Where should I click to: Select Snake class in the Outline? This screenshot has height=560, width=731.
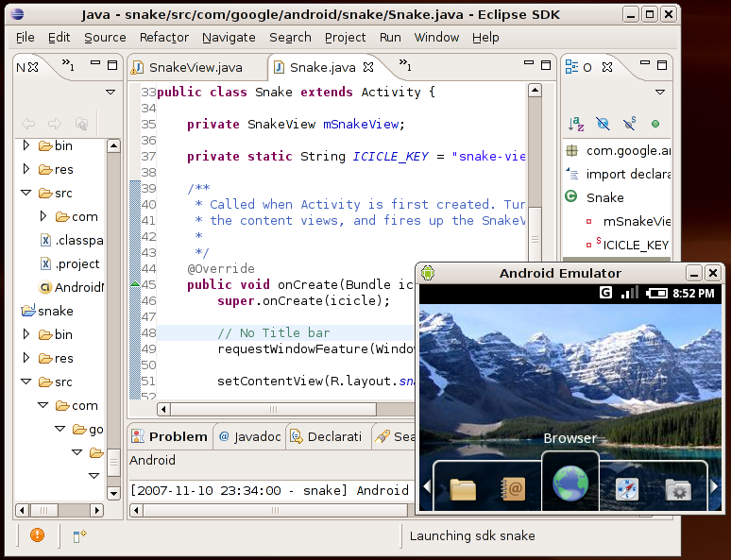604,197
